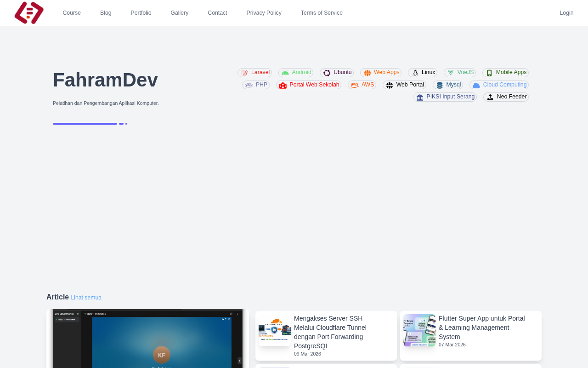Image resolution: width=588 pixels, height=368 pixels.
Task: Open the Terms of Service page
Action: (x=322, y=13)
